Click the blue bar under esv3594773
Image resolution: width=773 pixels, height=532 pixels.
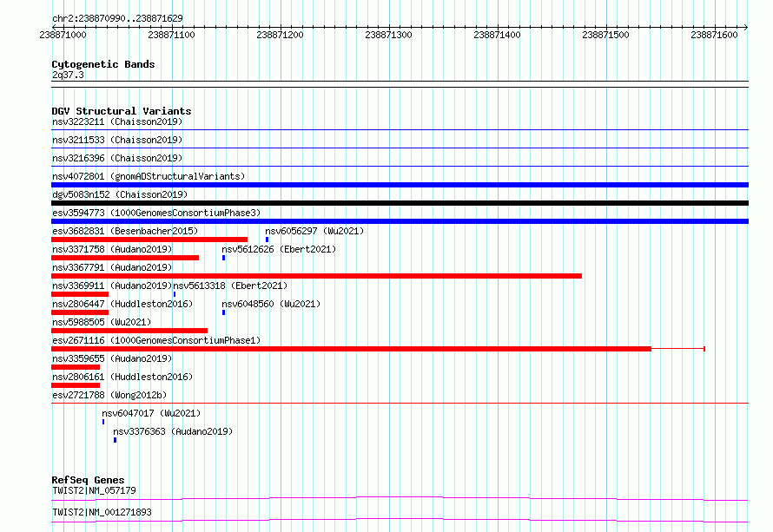point(400,221)
